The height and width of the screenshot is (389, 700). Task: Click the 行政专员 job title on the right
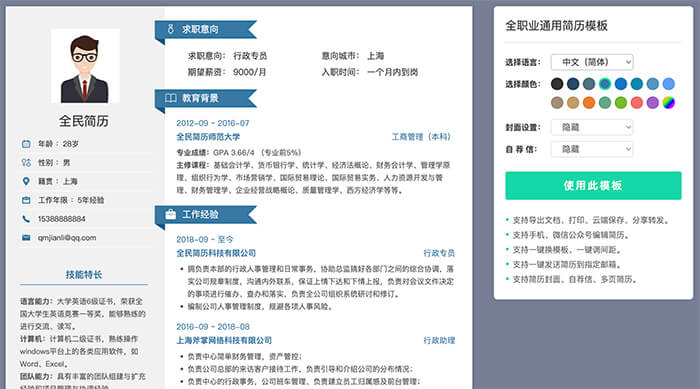(x=439, y=253)
